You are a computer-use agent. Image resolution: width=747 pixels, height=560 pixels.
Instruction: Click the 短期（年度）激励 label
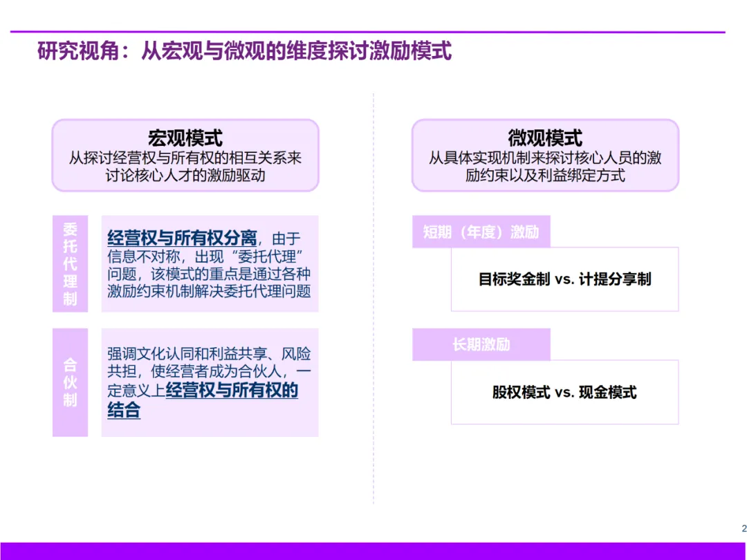click(x=481, y=232)
